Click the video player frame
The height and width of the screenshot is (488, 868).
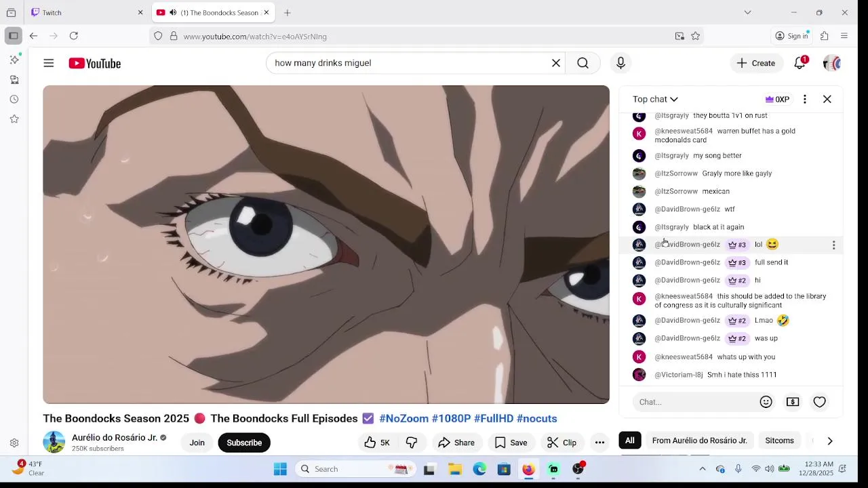tap(326, 245)
